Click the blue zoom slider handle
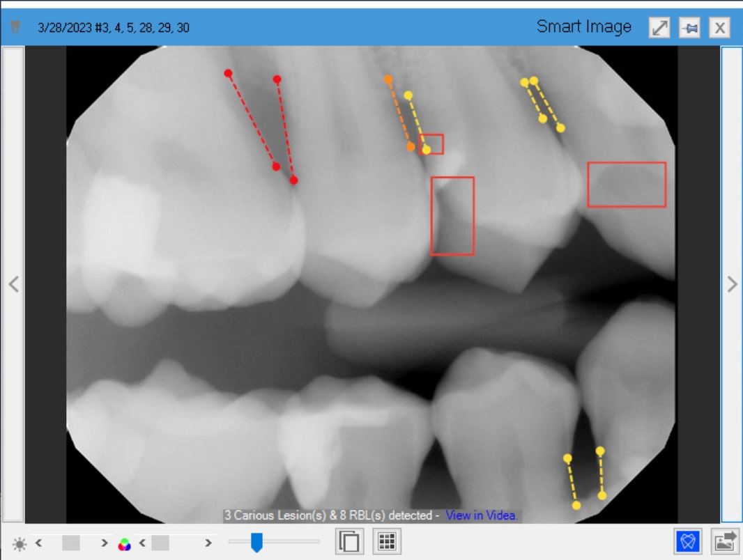The width and height of the screenshot is (743, 560). pos(256,543)
